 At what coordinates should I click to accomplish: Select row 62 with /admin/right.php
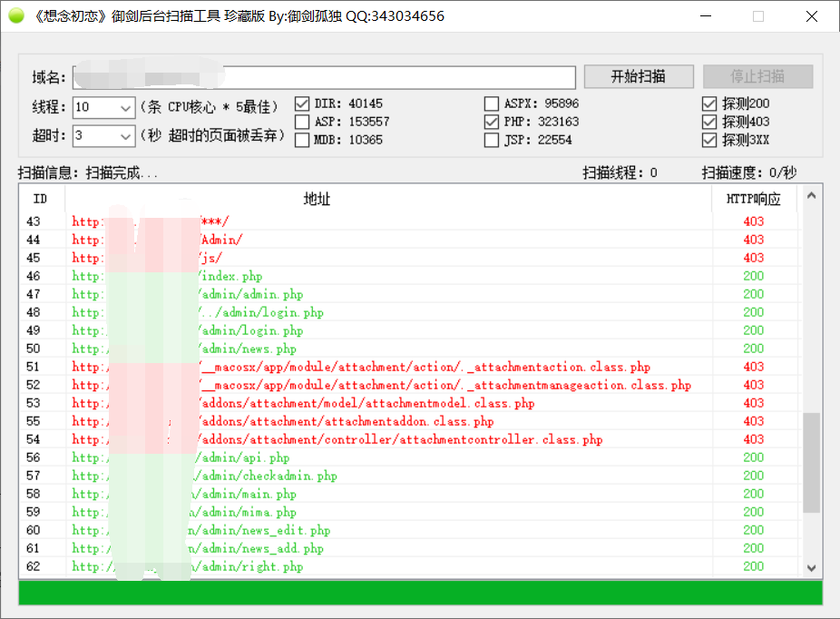pos(410,567)
